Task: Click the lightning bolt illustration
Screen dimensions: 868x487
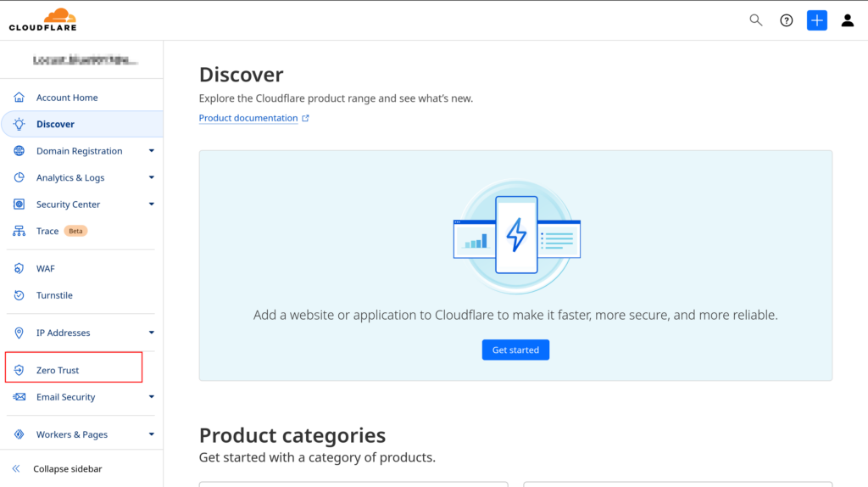Action: click(x=516, y=235)
